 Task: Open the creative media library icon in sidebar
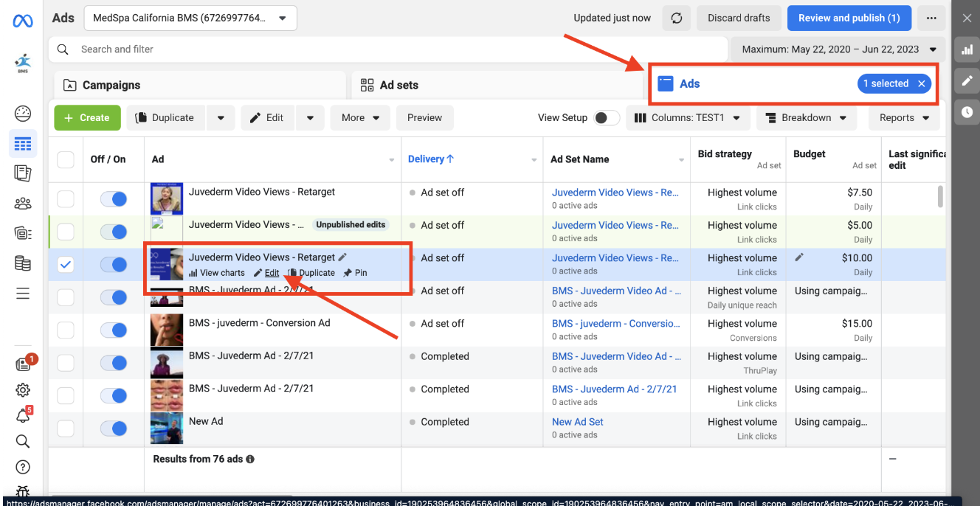(23, 234)
